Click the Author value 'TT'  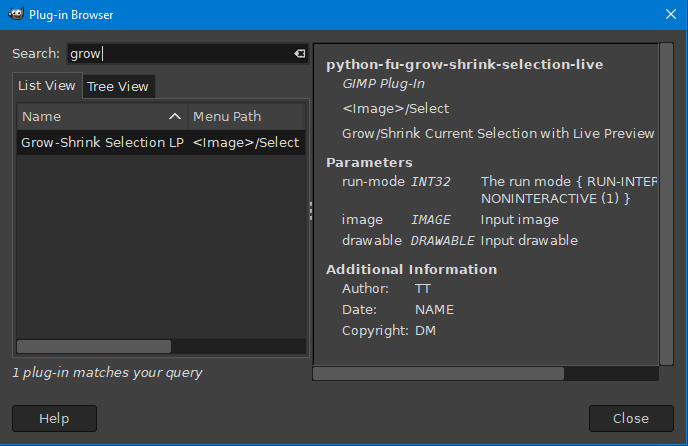pos(423,288)
